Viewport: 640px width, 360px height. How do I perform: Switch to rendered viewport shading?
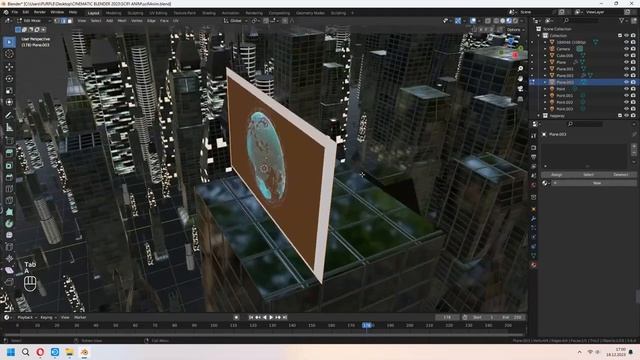(x=516, y=20)
